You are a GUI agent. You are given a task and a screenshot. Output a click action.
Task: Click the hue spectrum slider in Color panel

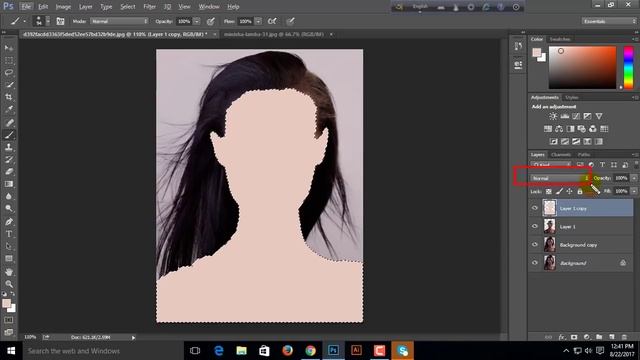click(629, 67)
